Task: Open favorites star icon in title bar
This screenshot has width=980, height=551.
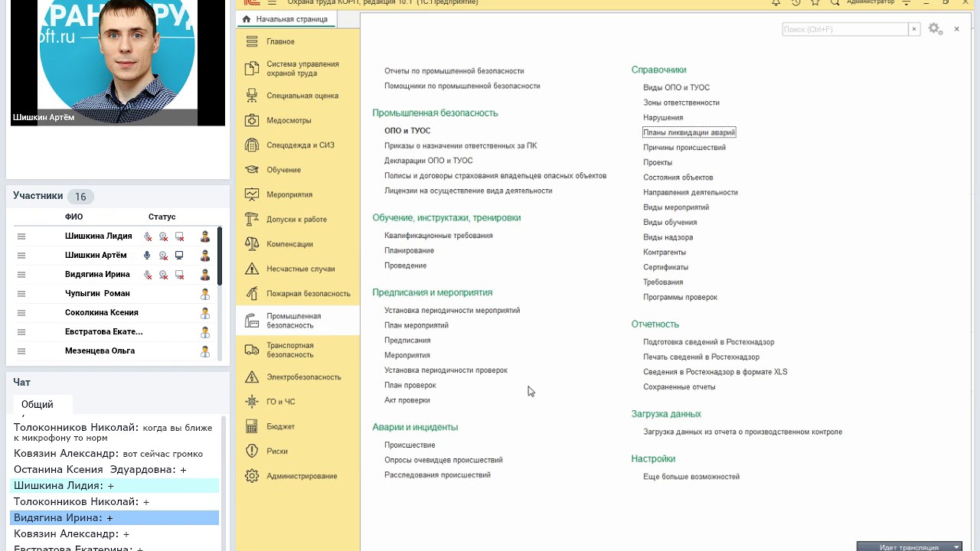Action: (x=815, y=2)
